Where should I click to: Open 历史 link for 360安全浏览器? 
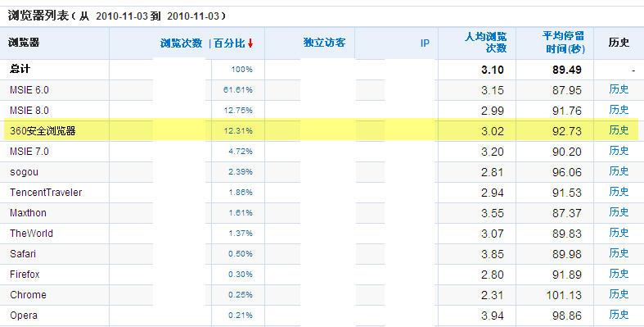[619, 130]
